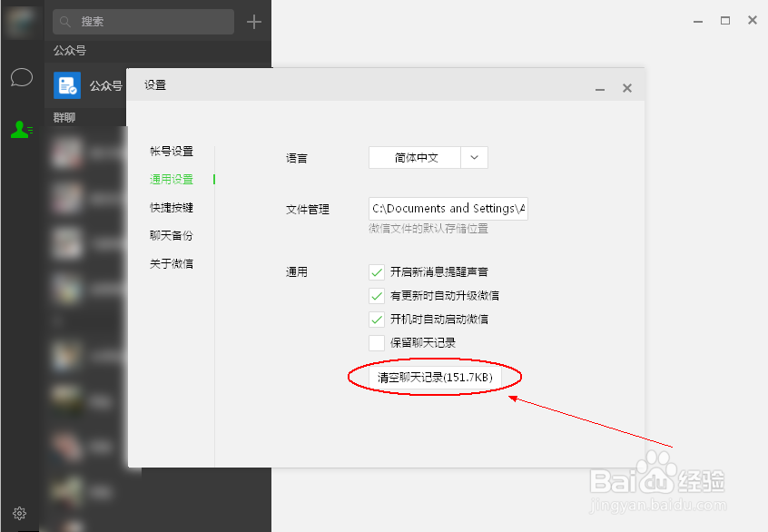Screen dimensions: 768x532
Task: Click 清空聊天记录(151.7KB) button
Action: pos(435,377)
